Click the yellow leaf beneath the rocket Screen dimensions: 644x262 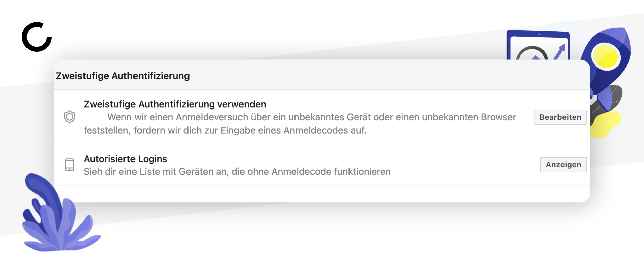pyautogui.click(x=605, y=124)
